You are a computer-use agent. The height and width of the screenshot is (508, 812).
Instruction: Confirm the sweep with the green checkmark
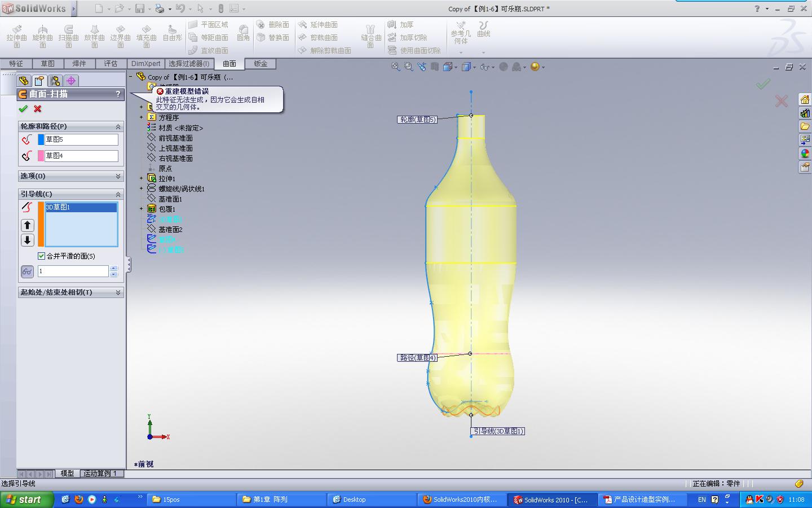[x=23, y=108]
